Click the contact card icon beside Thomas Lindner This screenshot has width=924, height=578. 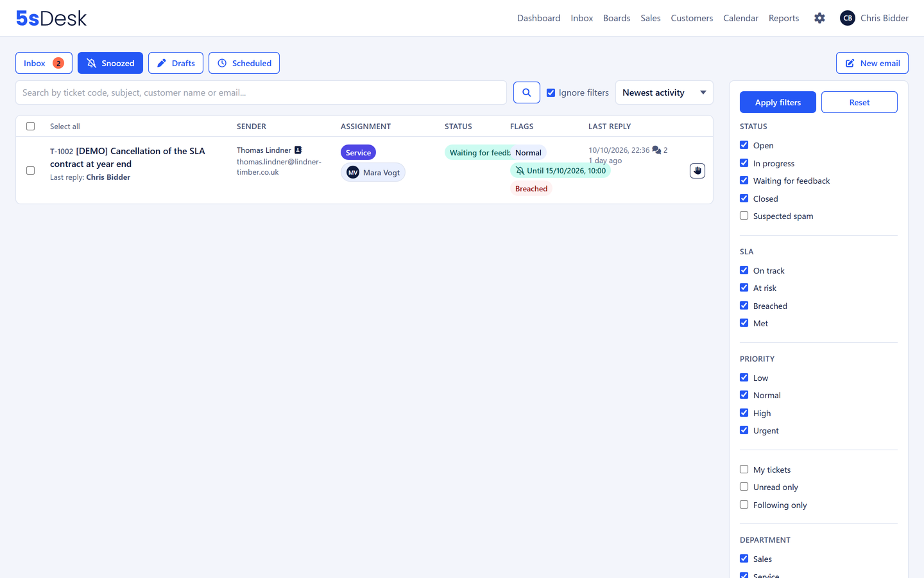point(298,150)
